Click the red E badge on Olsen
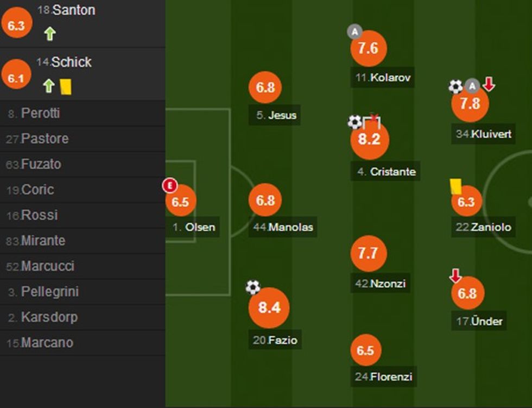 pyautogui.click(x=170, y=186)
